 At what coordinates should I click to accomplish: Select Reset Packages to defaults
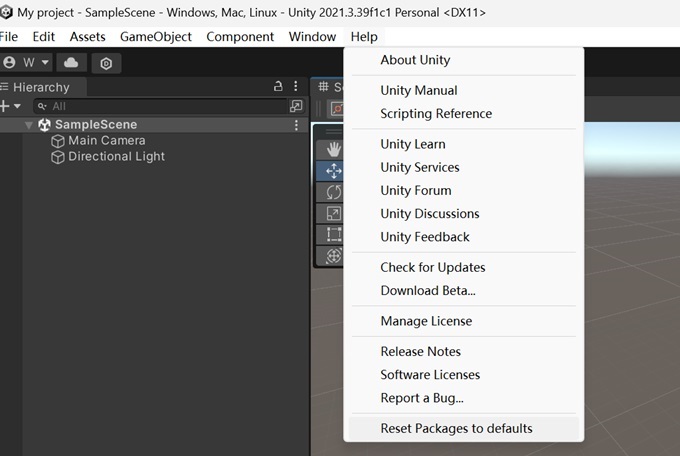pyautogui.click(x=464, y=428)
